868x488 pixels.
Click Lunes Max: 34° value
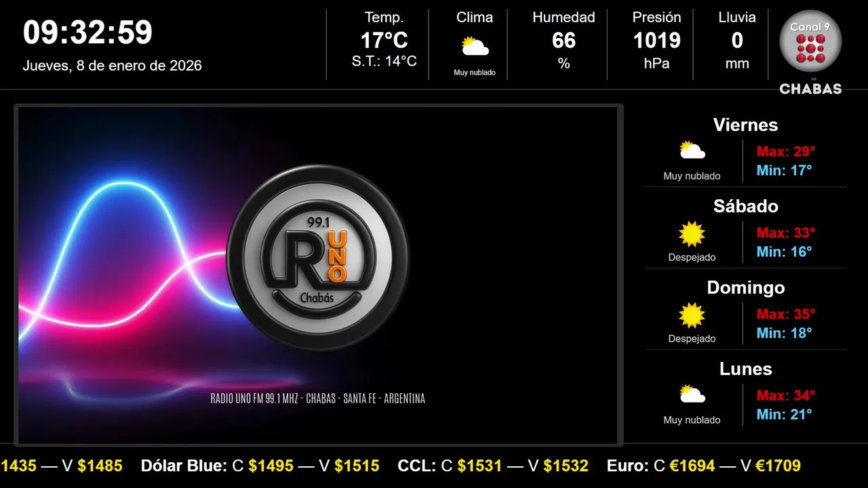point(786,395)
